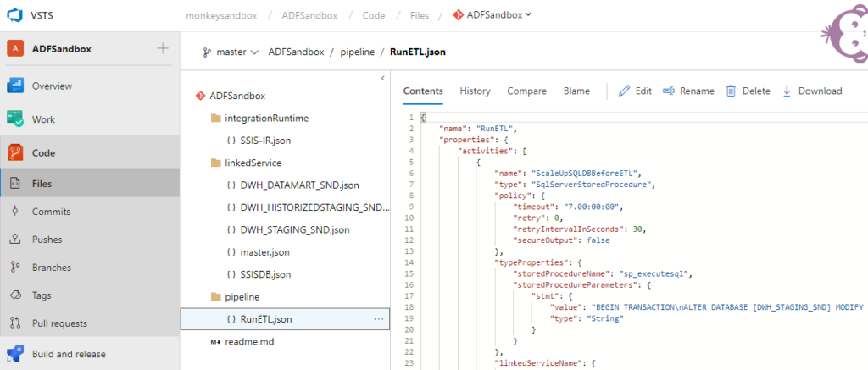Click the ADFSandbox breadcrumb in the top bar

click(310, 15)
